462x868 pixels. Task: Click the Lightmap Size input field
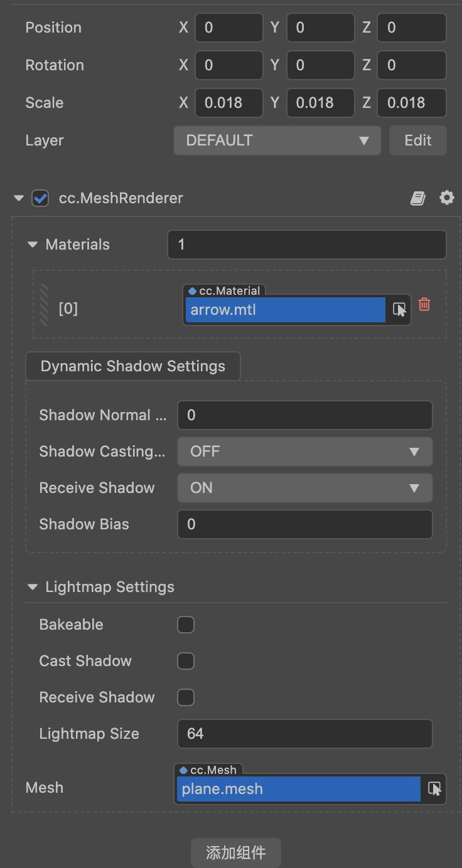coord(304,734)
